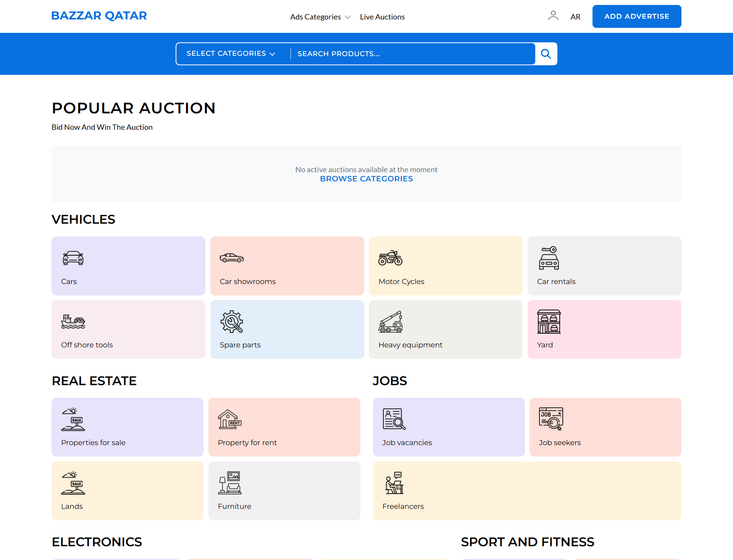This screenshot has height=560, width=733.
Task: Click the Heavy equipment crane icon
Action: (x=390, y=321)
